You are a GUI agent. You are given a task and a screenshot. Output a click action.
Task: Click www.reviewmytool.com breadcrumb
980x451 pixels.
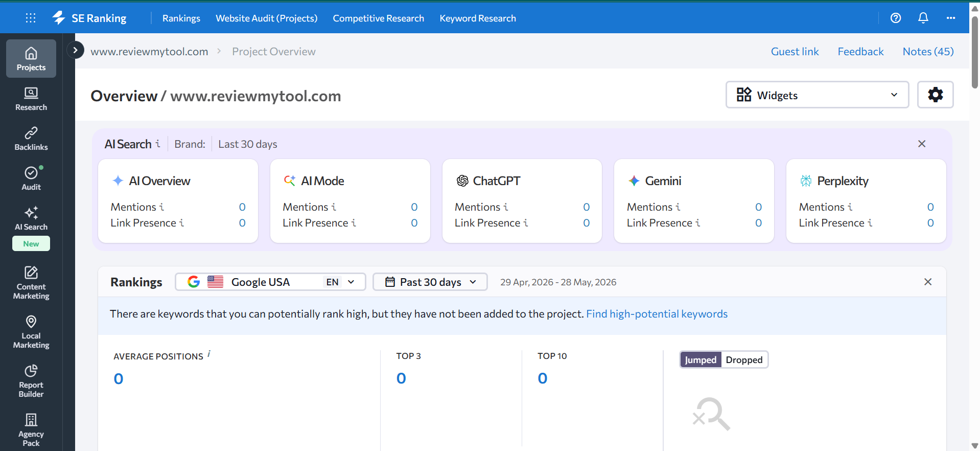[149, 51]
